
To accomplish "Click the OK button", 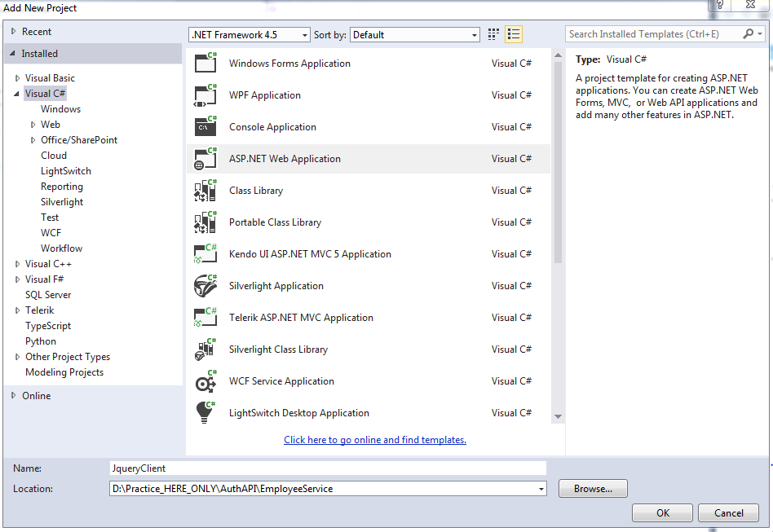I will click(x=663, y=512).
